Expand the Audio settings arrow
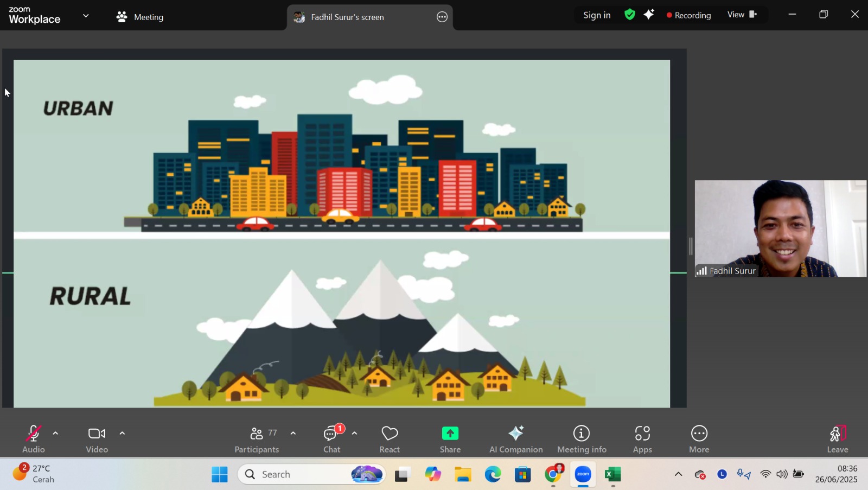This screenshot has width=868, height=490. tap(55, 433)
